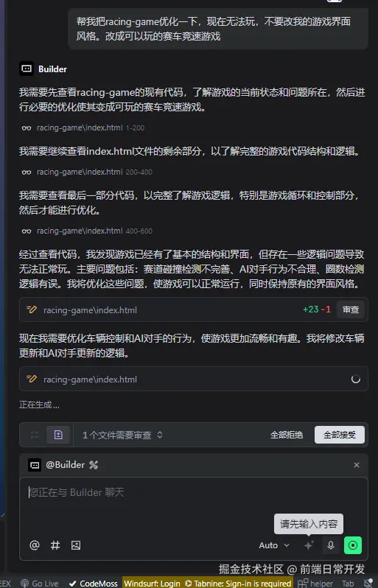Click the user message about racing-game
Viewport: 378px width, 588px height.
tap(218, 29)
